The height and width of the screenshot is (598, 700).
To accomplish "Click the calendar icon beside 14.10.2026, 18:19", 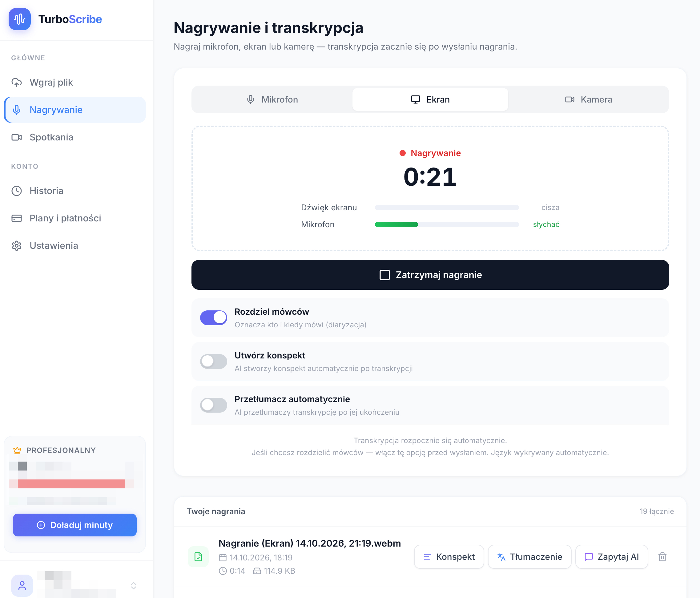I will tap(223, 557).
